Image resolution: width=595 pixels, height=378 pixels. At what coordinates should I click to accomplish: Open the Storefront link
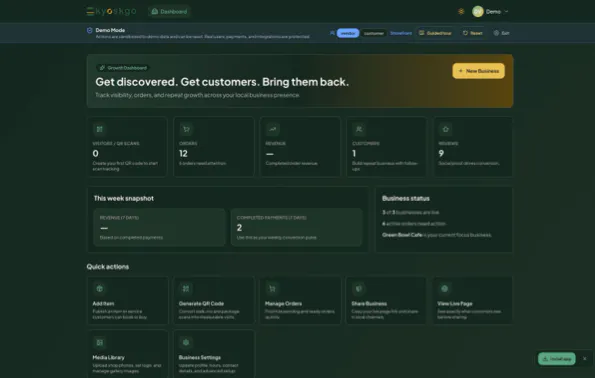[401, 33]
